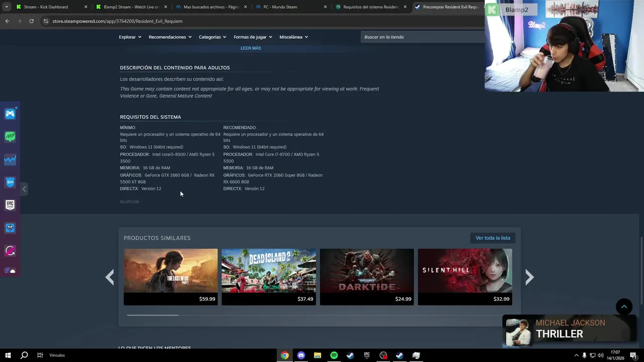The width and height of the screenshot is (644, 362).
Task: Show next similar products with right arrow
Action: [x=529, y=277]
